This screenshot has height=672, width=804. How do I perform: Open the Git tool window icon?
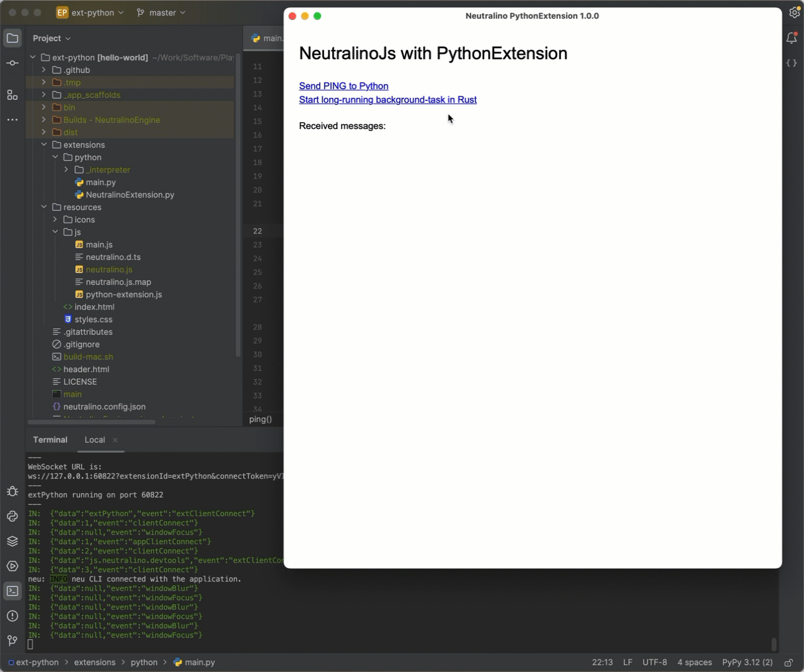12,641
